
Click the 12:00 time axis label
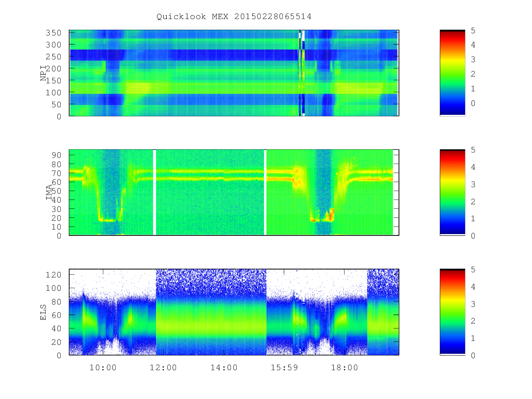click(163, 368)
